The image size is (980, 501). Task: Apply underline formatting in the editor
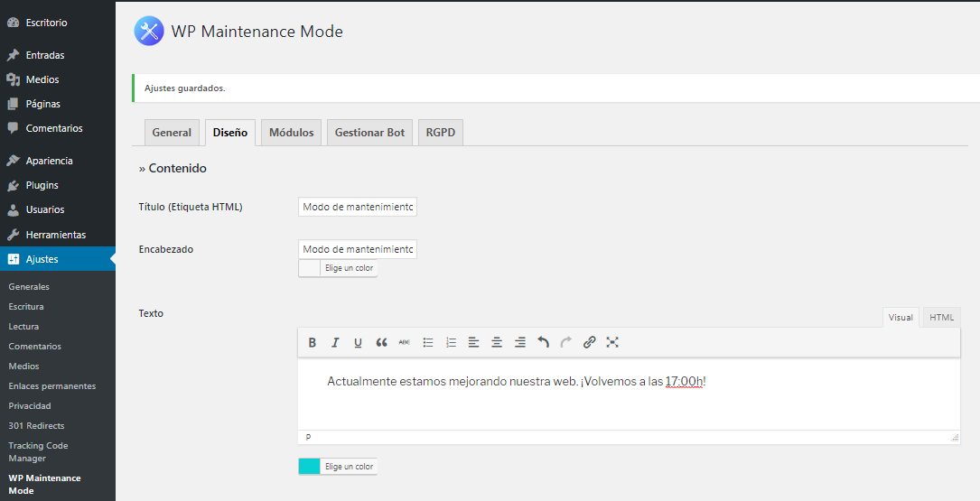pos(358,342)
